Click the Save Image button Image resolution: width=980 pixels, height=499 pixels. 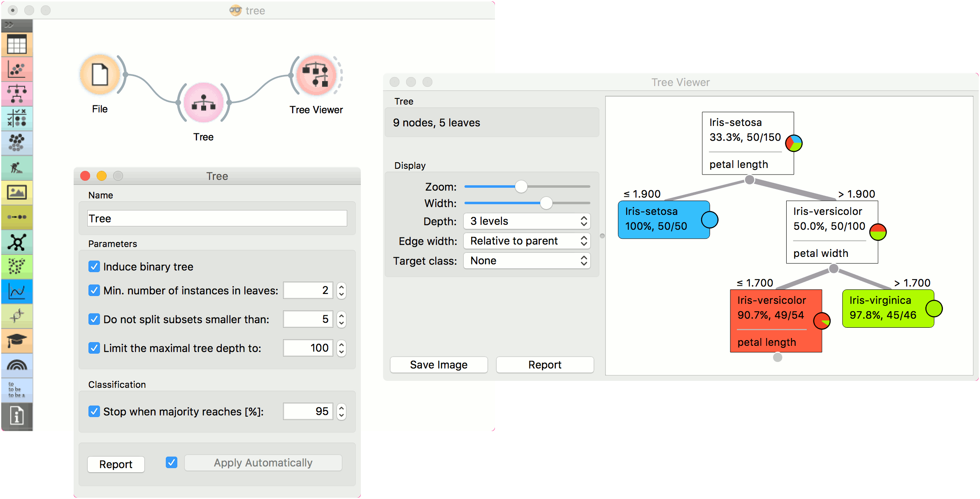(439, 365)
